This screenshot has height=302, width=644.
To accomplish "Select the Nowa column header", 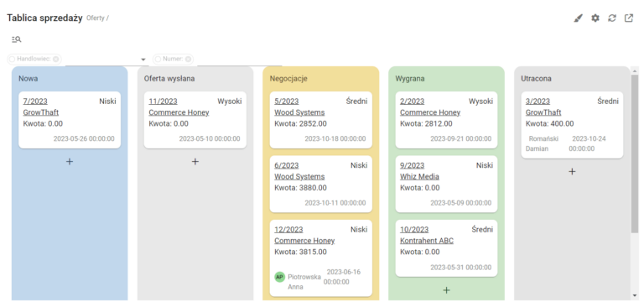I will (28, 78).
